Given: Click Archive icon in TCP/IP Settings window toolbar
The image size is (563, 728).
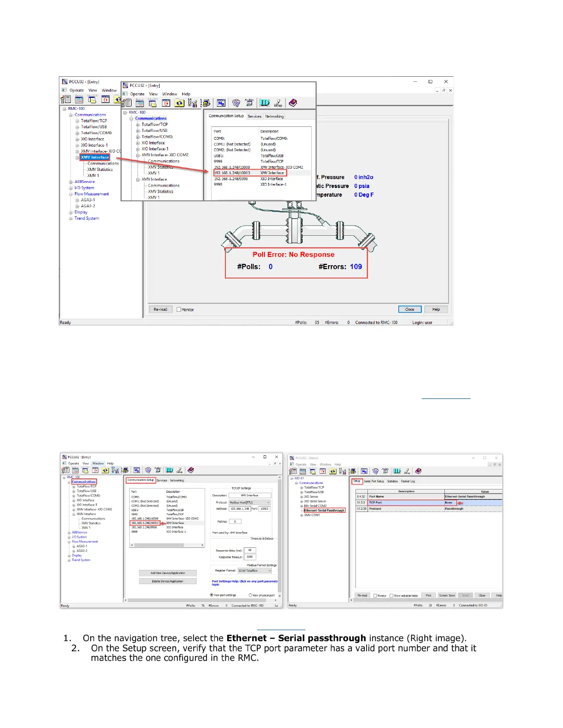Looking at the screenshot, I should coord(158,470).
